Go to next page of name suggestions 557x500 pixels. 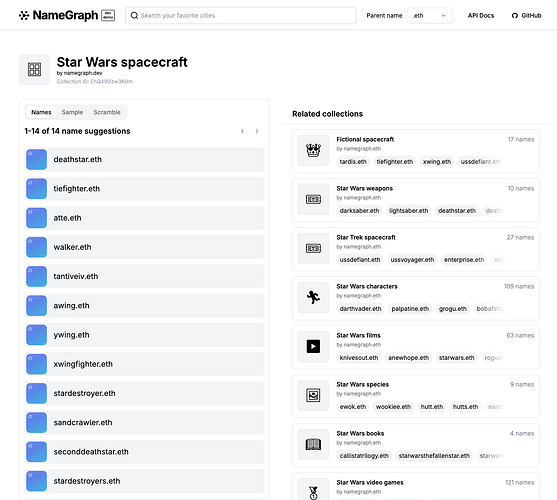click(257, 131)
